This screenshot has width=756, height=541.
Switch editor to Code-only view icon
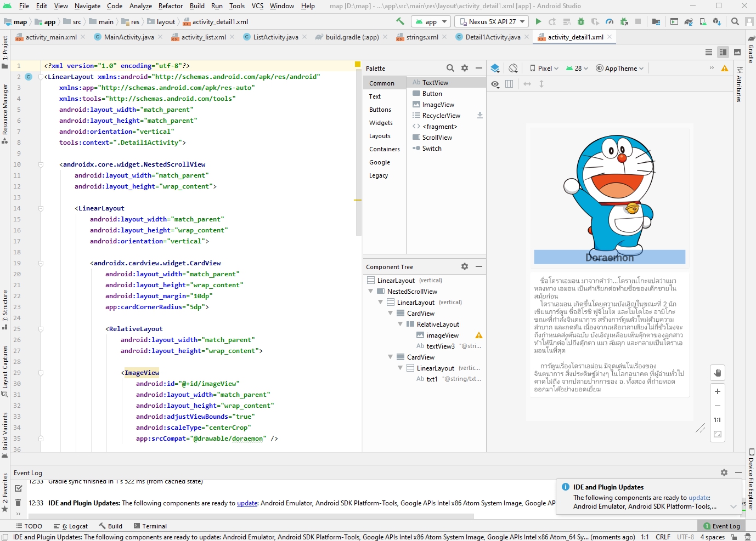coord(709,52)
